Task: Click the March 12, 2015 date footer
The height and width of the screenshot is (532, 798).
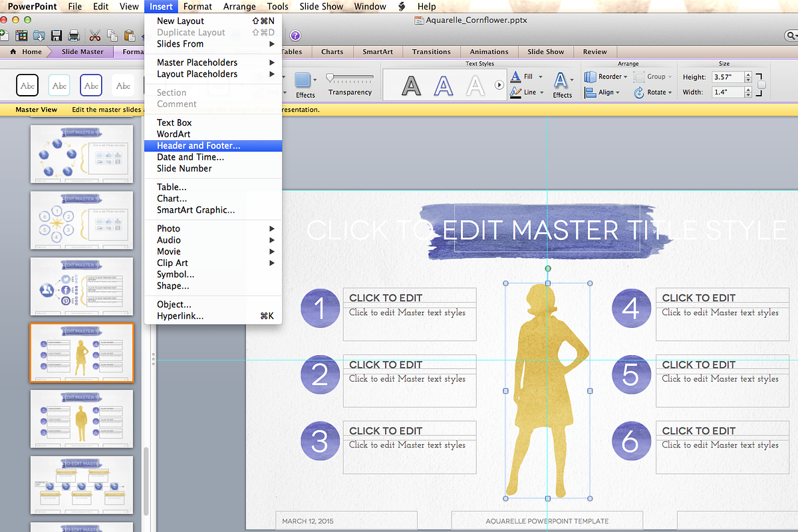Action: pos(346,521)
